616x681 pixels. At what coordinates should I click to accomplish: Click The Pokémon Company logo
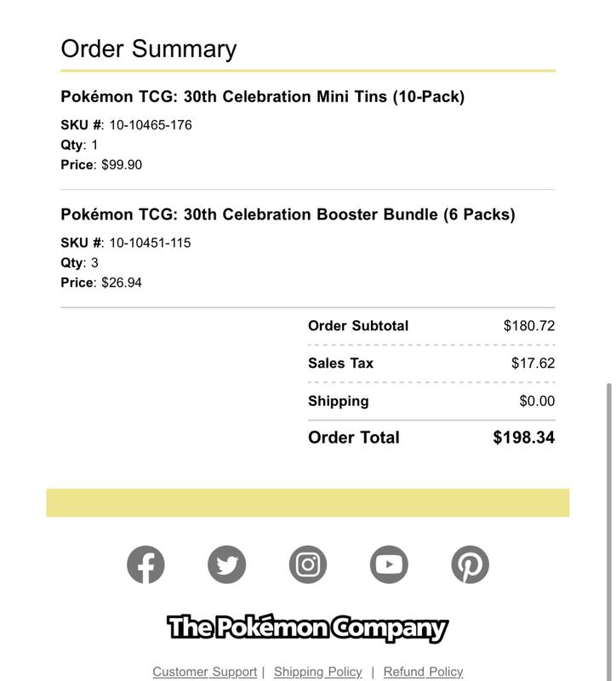coord(308,628)
